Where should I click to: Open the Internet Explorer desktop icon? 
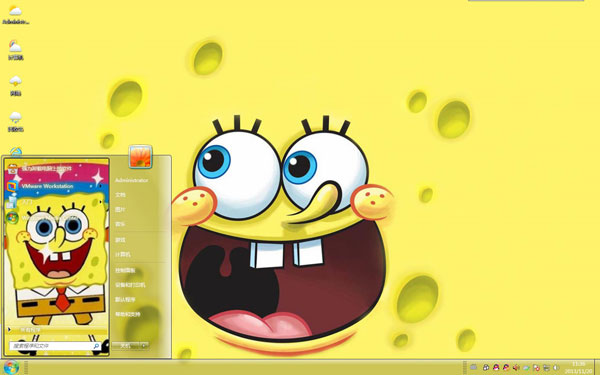[15, 152]
